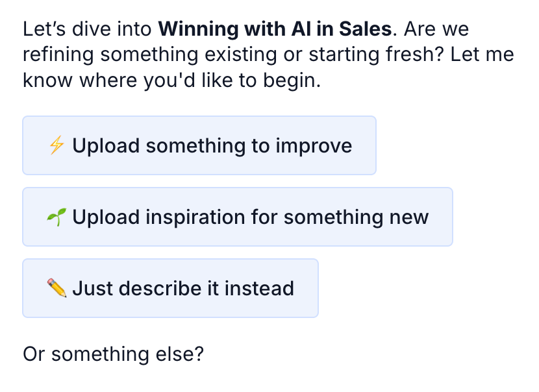Click the words Are we after the title
539x392 pixels.
(x=436, y=29)
